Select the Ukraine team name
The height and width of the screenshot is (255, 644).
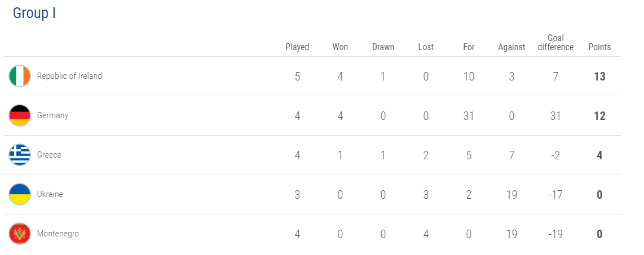[50, 194]
